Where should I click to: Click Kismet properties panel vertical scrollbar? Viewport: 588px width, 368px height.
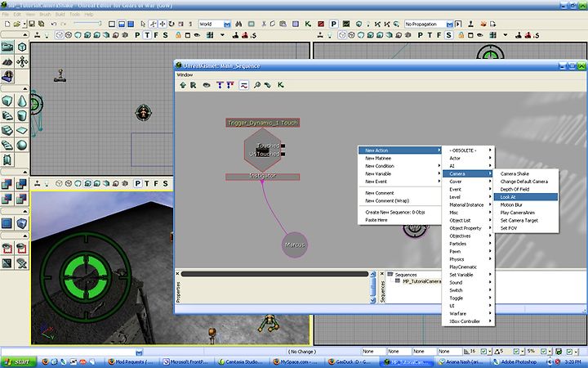click(x=372, y=287)
